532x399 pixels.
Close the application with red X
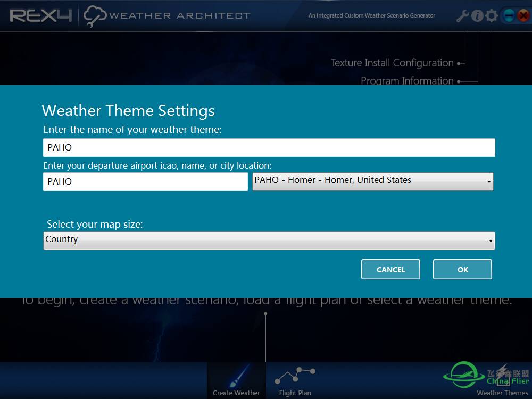(523, 16)
